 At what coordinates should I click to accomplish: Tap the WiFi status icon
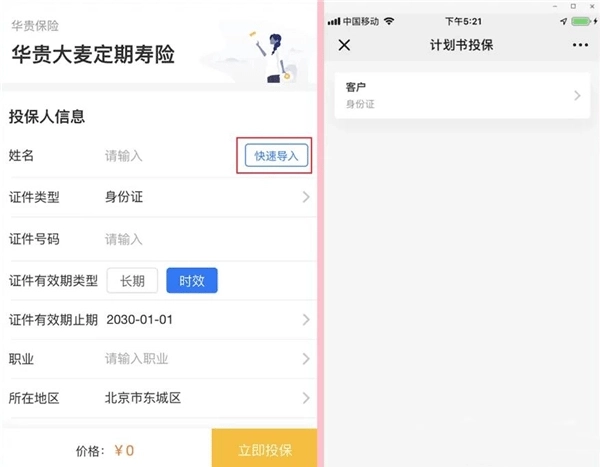pos(389,21)
